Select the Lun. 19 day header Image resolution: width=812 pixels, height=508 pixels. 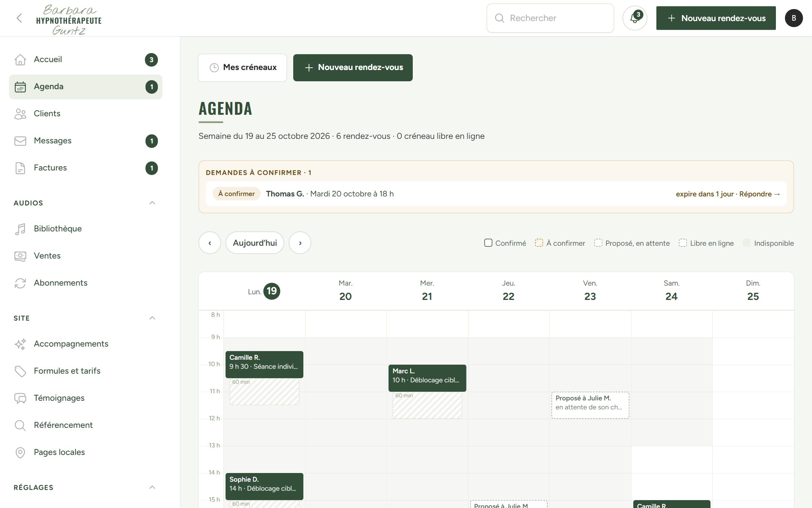[264, 291]
